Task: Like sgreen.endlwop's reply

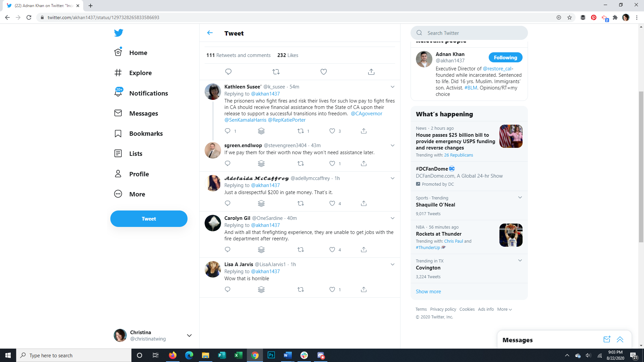Action: point(332,164)
